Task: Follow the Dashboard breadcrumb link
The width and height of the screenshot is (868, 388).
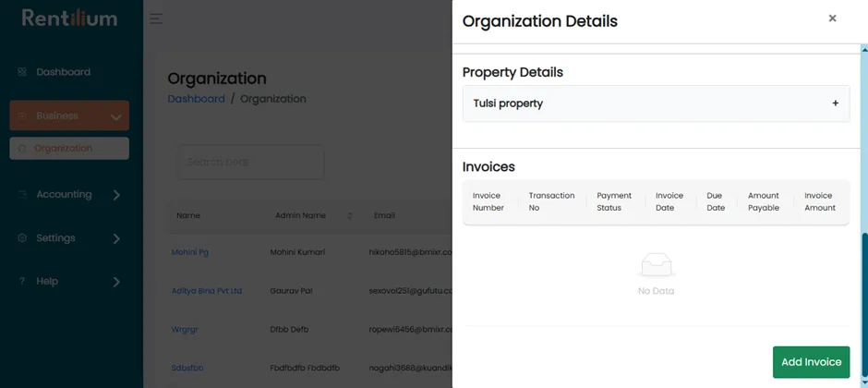Action: coord(196,99)
